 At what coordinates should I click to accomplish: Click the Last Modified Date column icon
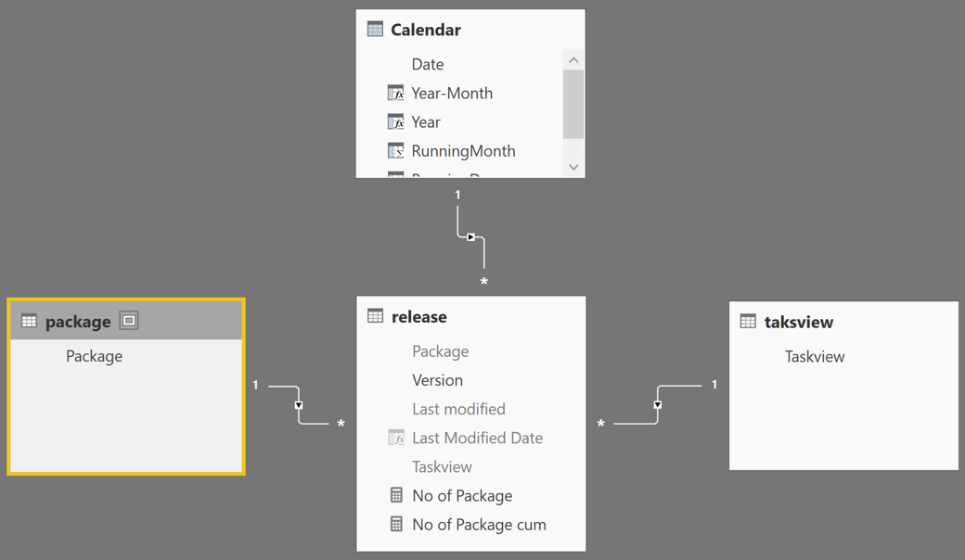(x=396, y=438)
